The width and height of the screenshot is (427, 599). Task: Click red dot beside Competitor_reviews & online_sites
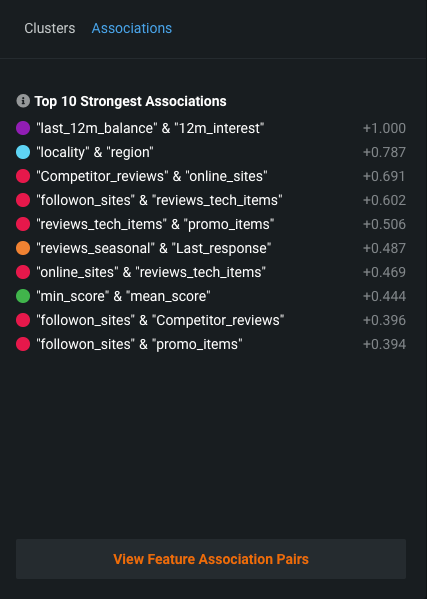click(23, 176)
